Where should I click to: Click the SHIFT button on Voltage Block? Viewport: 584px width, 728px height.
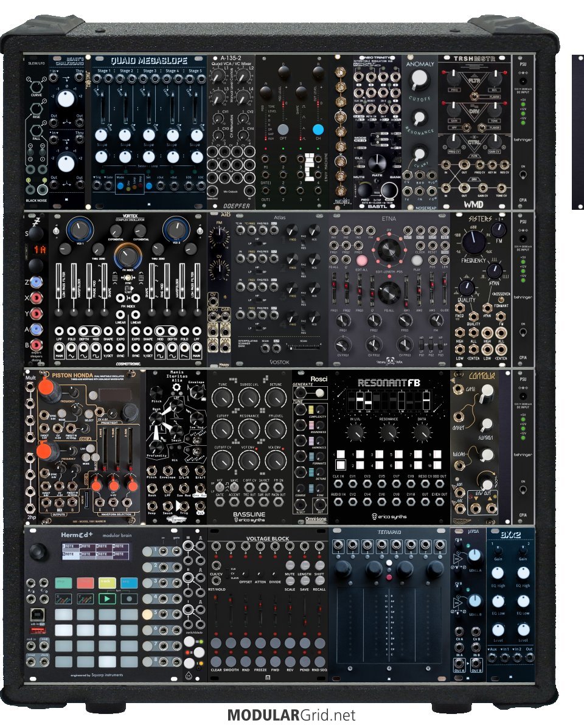(x=319, y=565)
